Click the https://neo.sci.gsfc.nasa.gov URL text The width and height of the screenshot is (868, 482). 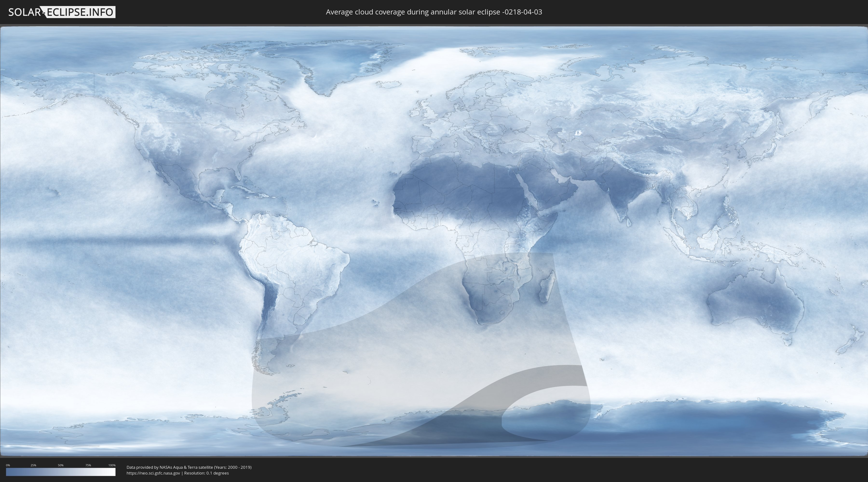(153, 473)
